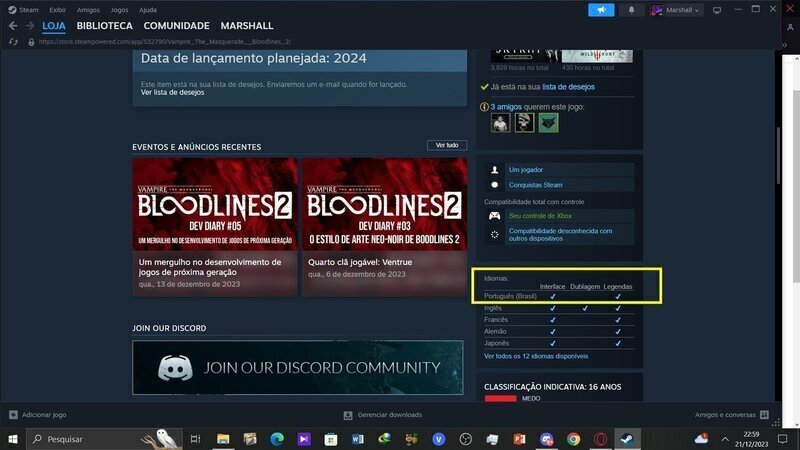Click the Join Our Discord Community banner

coord(297,367)
